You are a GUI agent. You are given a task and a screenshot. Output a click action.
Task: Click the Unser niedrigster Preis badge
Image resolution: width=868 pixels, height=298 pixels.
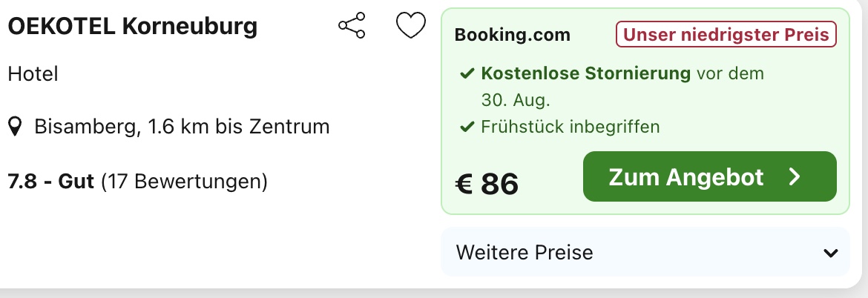point(726,35)
